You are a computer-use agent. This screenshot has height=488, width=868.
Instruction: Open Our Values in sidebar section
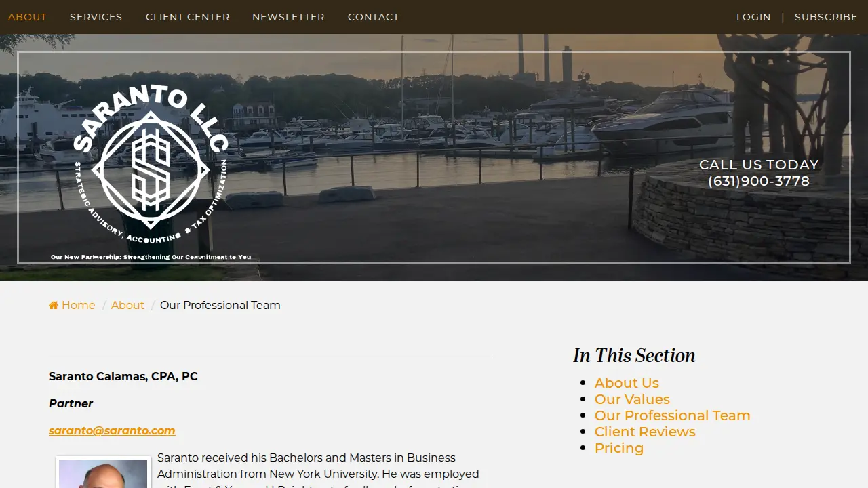point(632,399)
